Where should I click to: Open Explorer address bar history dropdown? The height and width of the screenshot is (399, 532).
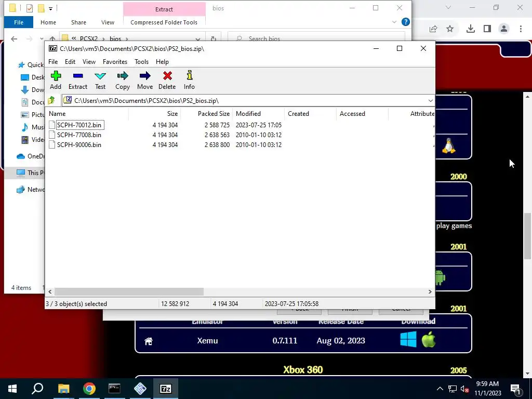[x=198, y=38]
